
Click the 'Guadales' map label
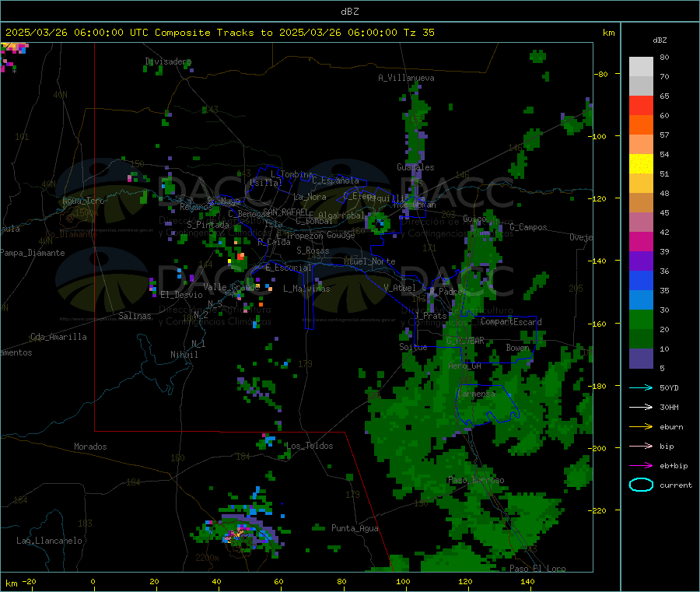[x=415, y=167]
